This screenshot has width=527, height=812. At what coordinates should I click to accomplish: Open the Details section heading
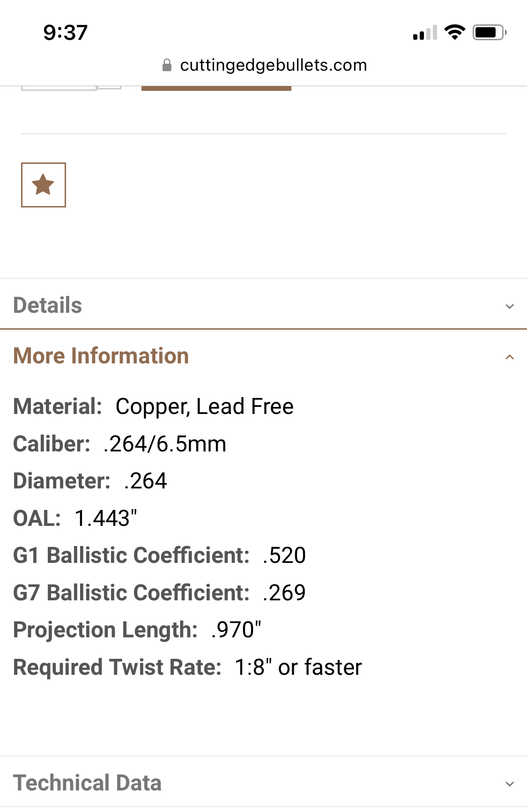coord(48,305)
